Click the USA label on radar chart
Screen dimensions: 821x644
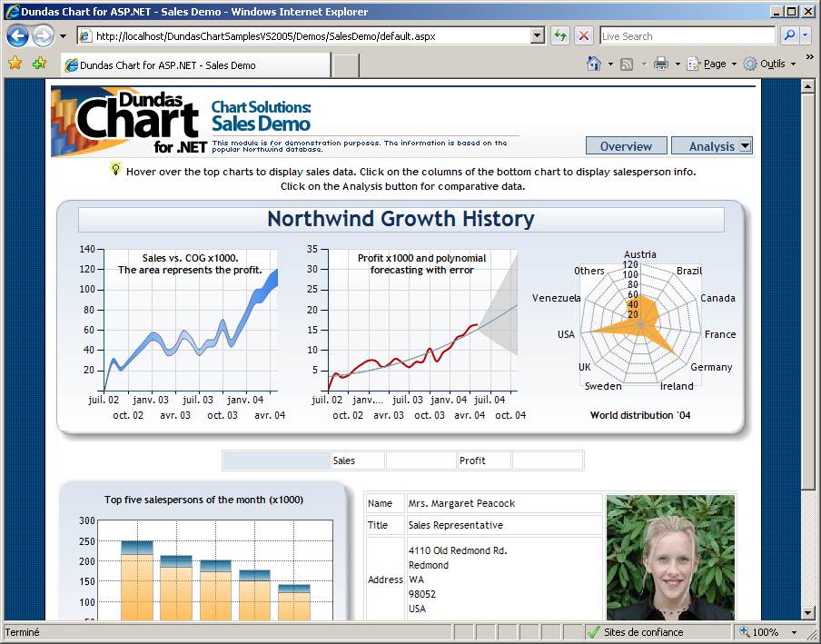point(566,334)
